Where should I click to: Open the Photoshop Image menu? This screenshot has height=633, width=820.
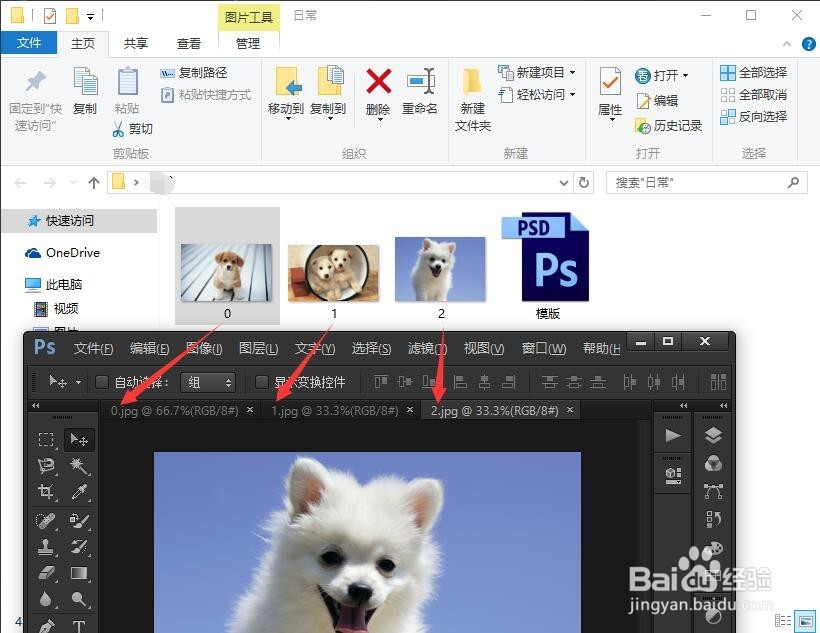(x=204, y=348)
